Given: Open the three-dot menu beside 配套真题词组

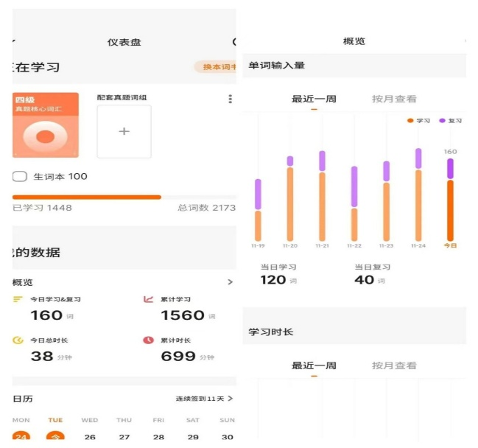Looking at the screenshot, I should pyautogui.click(x=230, y=99).
